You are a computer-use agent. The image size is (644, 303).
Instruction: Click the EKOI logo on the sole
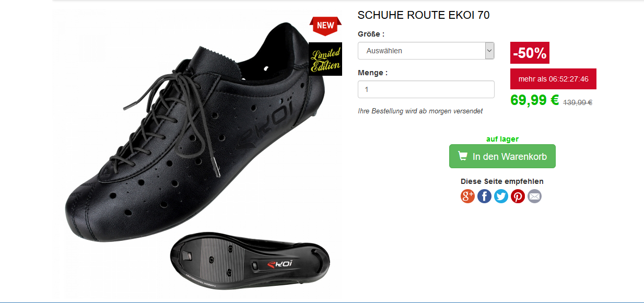[x=280, y=264]
